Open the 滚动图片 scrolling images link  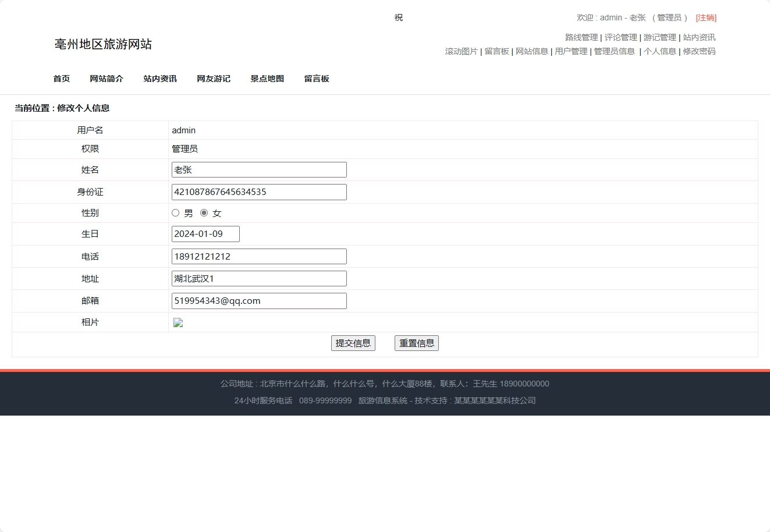click(x=461, y=51)
